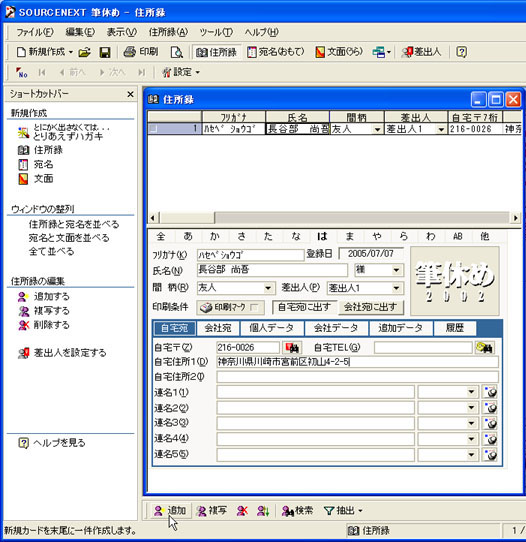Screen dimensions: 526x542
Task: Switch to the 履歴 tab
Action: pyautogui.click(x=454, y=328)
